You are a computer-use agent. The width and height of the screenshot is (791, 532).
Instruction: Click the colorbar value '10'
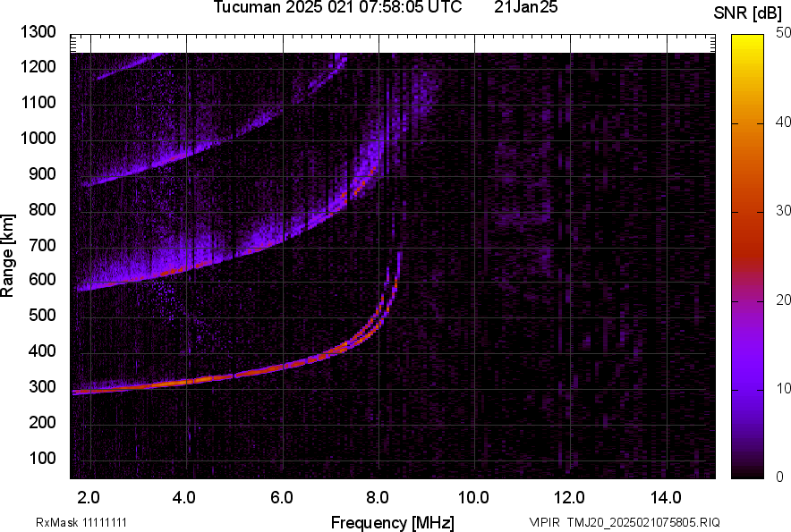pos(783,388)
